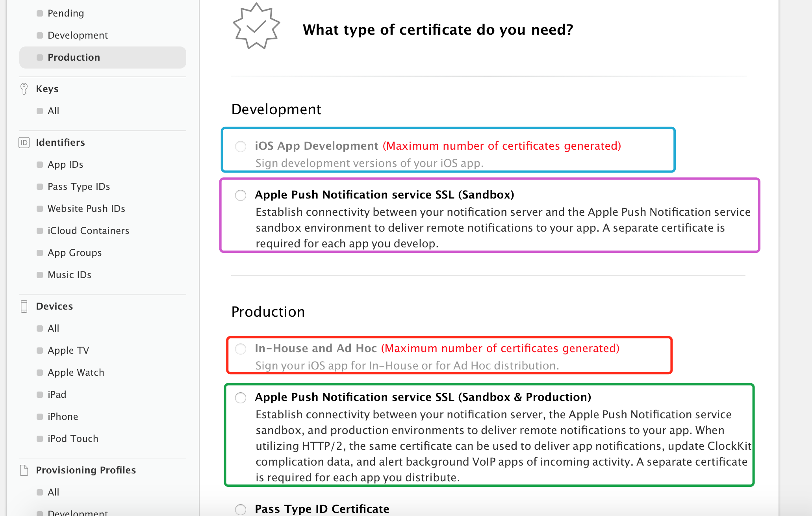Select the Pass Type ID Certificate radio
Viewport: 812px width, 516px height.
pyautogui.click(x=241, y=509)
